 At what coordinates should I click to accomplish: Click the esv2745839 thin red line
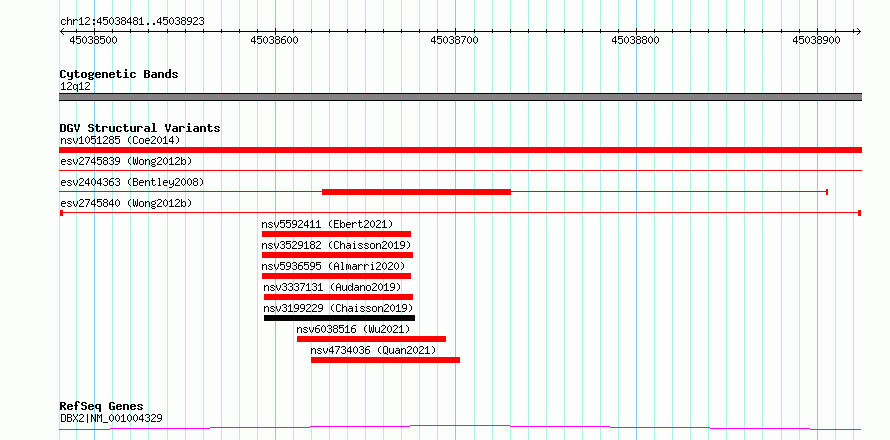coord(460,170)
